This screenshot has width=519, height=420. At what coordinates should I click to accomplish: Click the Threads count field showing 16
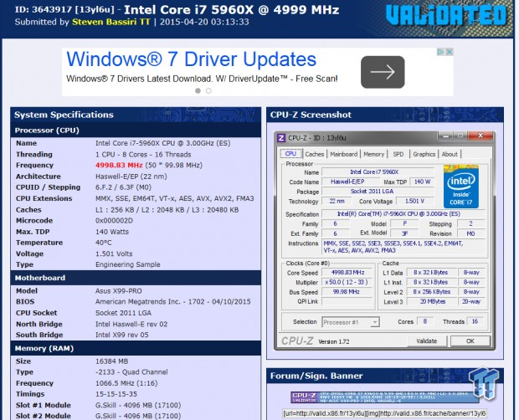pyautogui.click(x=475, y=321)
